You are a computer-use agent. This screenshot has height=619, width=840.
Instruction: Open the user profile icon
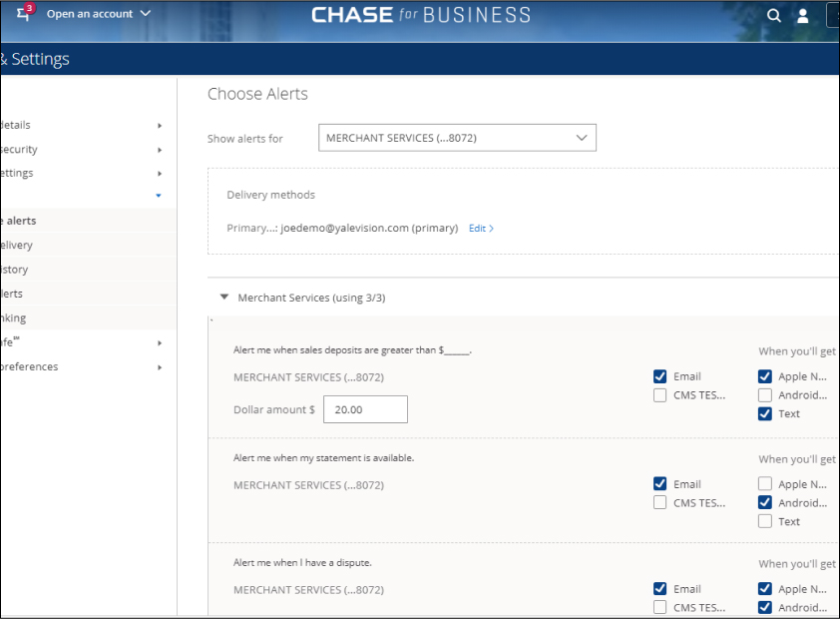(x=802, y=16)
